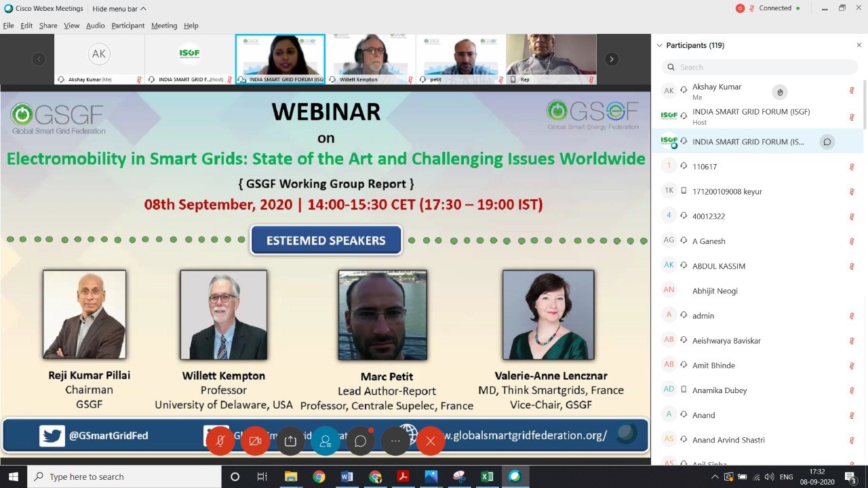Open Excel from the taskbar
This screenshot has height=488, width=868.
(487, 476)
